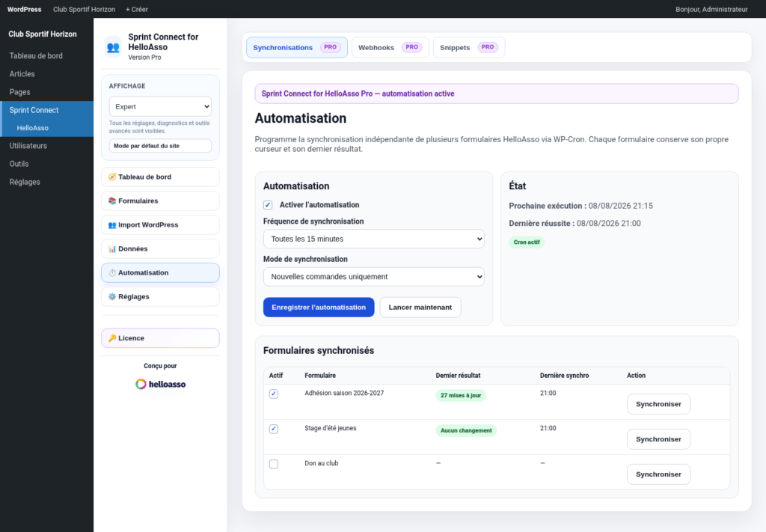Open Tableau de bord in plugin sidebar
The image size is (766, 532).
point(160,177)
